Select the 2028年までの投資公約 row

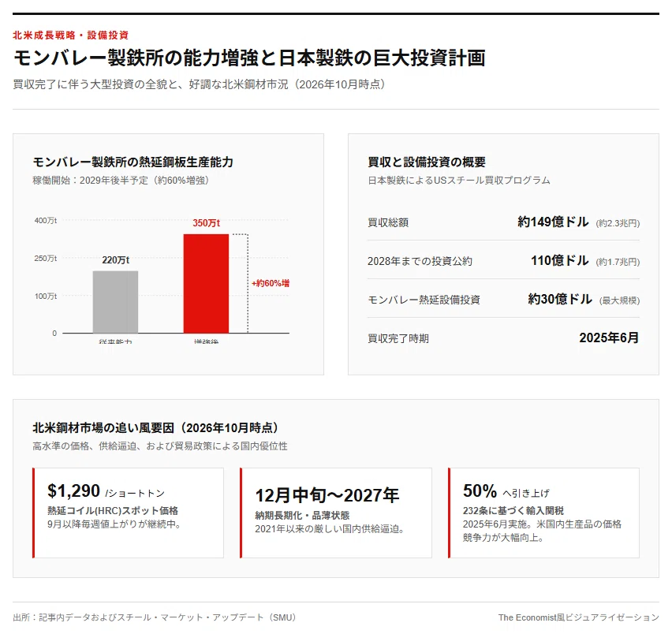(x=503, y=260)
